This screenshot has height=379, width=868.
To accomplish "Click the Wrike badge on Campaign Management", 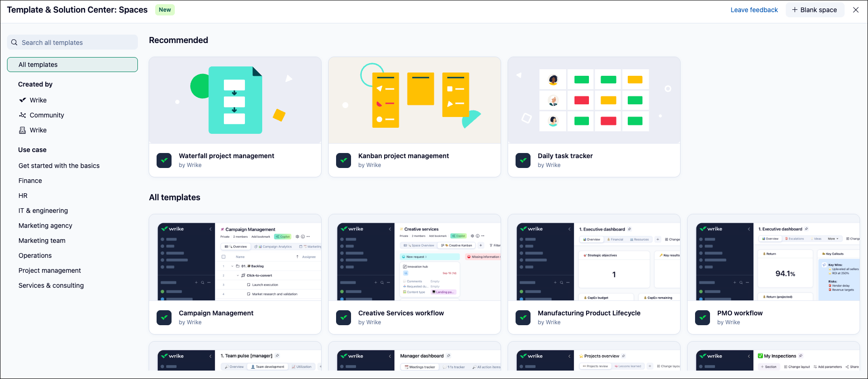I will tap(164, 318).
